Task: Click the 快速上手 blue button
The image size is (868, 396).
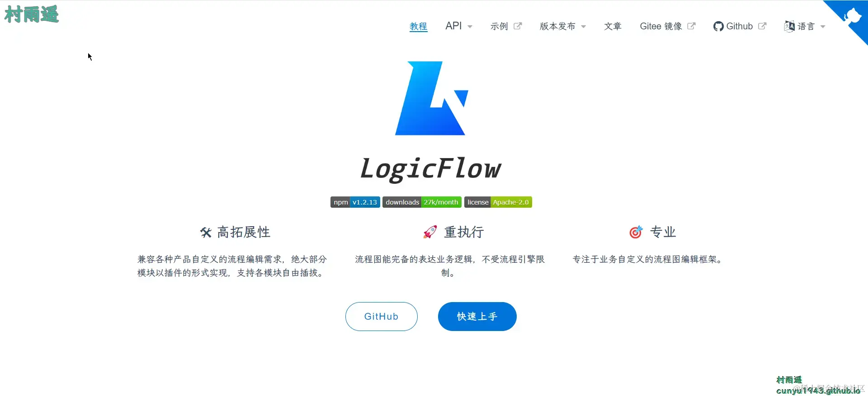Action: 477,317
